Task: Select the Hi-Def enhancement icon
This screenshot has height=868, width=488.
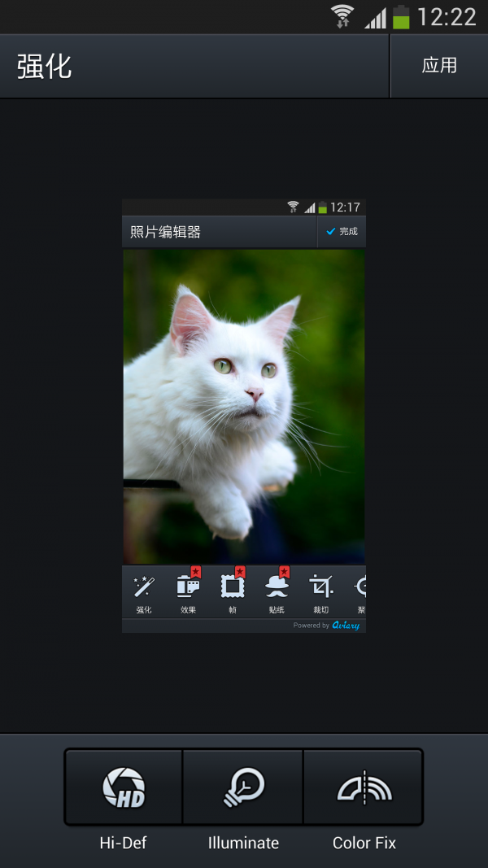Action: point(124,787)
